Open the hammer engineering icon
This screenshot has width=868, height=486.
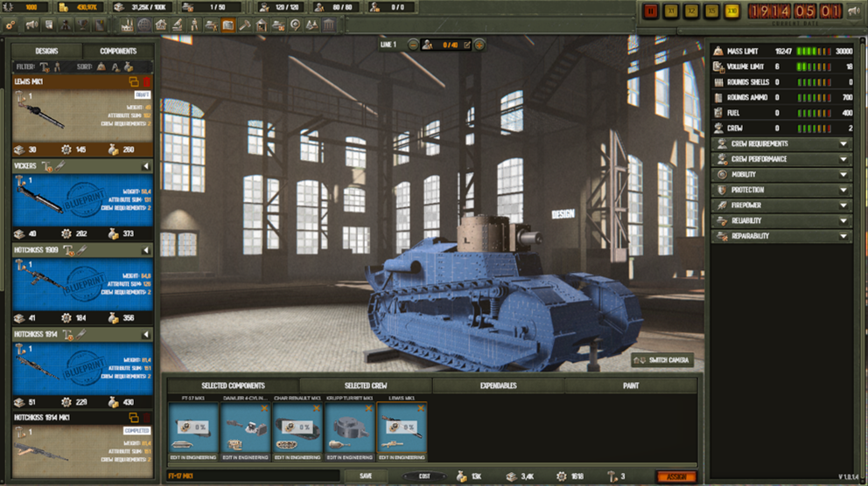(245, 24)
